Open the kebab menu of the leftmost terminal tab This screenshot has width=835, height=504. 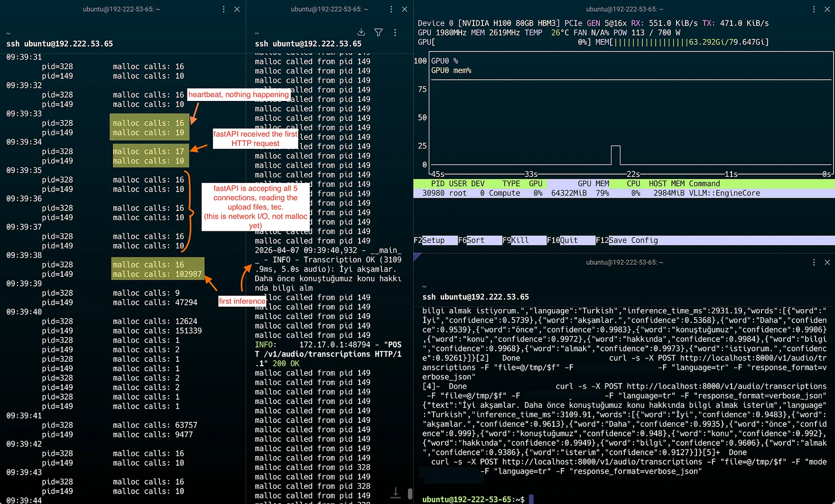(x=223, y=9)
